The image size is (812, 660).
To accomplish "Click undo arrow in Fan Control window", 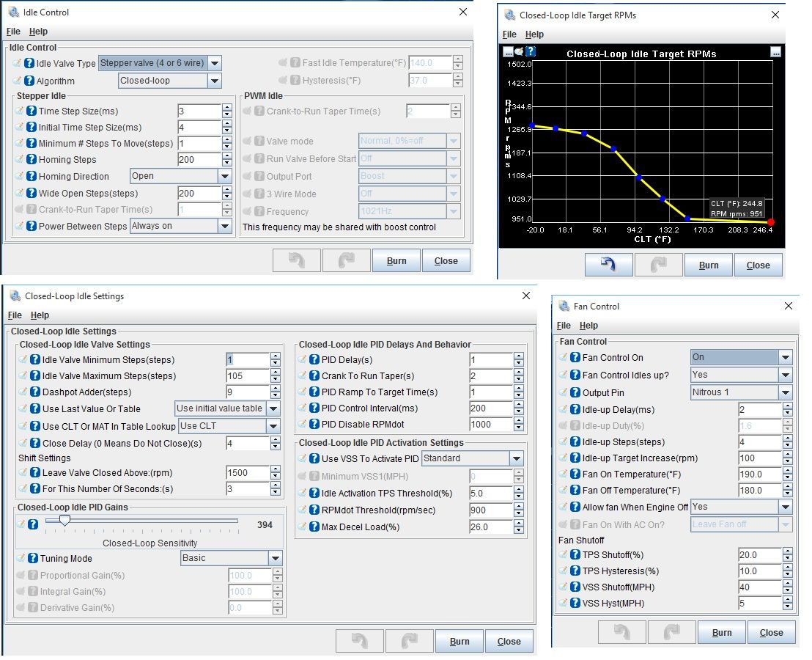I will pyautogui.click(x=622, y=632).
